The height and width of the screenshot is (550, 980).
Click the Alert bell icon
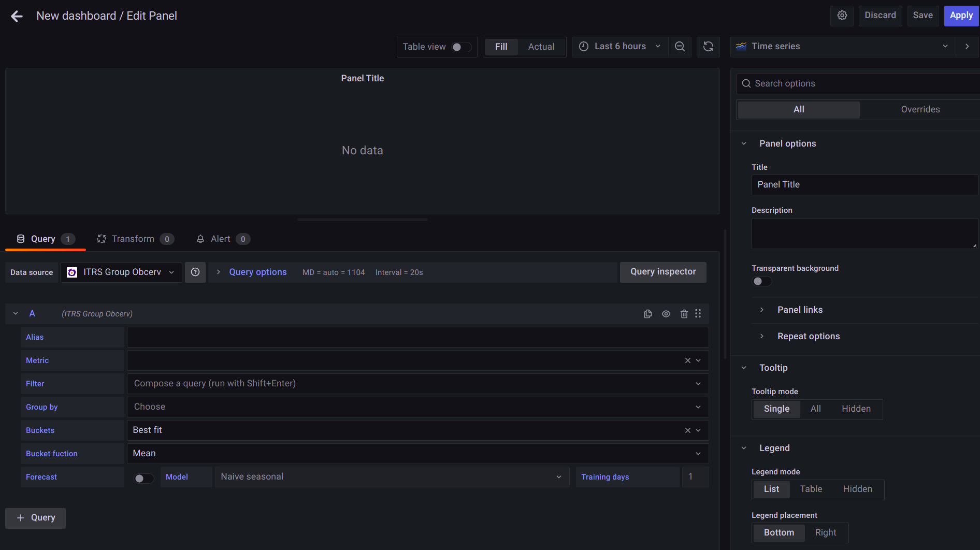click(x=200, y=239)
